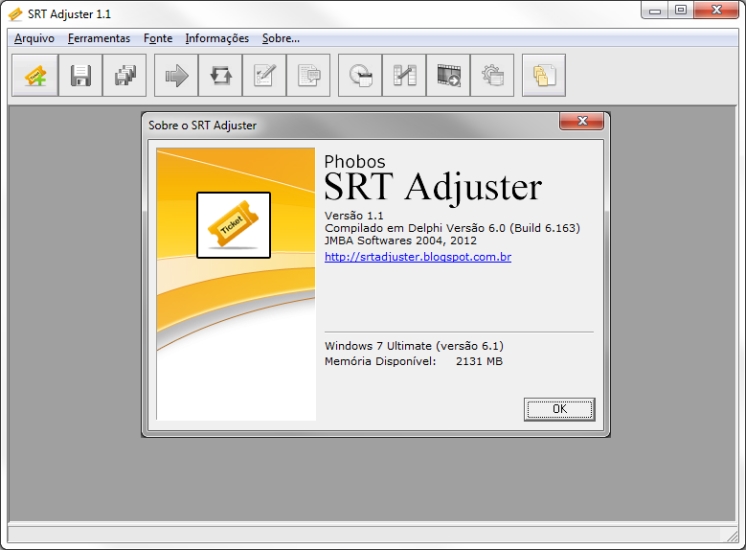
Task: Click the SRT Adjuster title bar icon
Action: click(x=15, y=14)
